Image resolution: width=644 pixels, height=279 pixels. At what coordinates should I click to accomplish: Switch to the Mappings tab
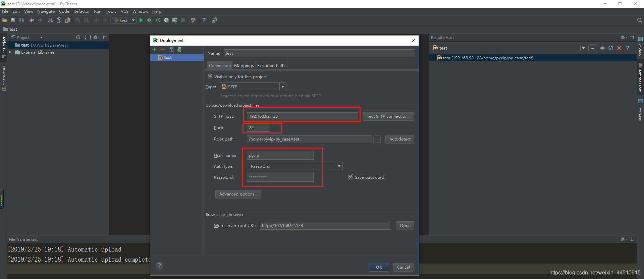point(244,66)
